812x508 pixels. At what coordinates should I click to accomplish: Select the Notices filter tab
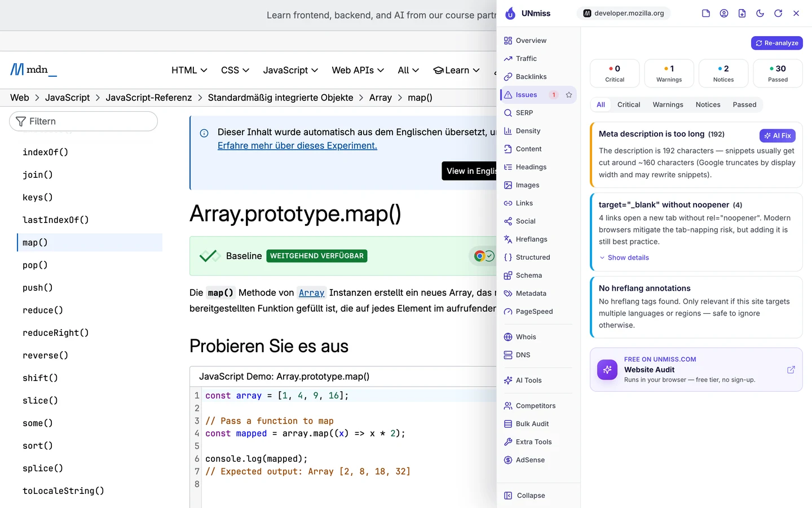click(x=708, y=104)
